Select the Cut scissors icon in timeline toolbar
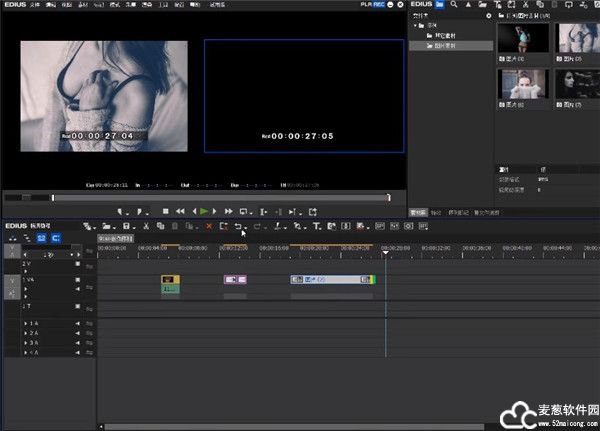 tap(146, 227)
